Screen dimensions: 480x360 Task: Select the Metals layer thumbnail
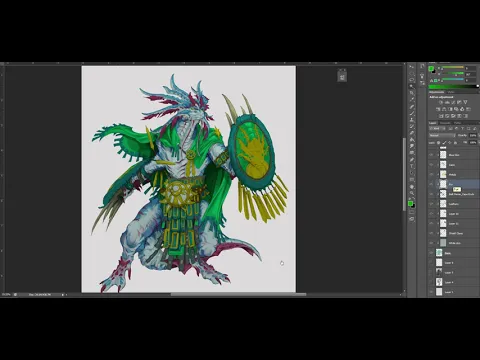coord(443,174)
